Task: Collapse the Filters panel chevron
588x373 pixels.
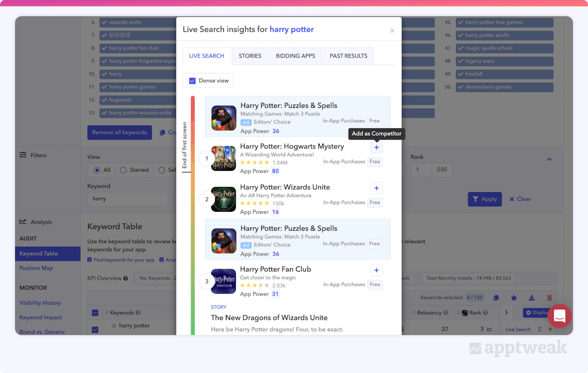Action: click(x=549, y=159)
